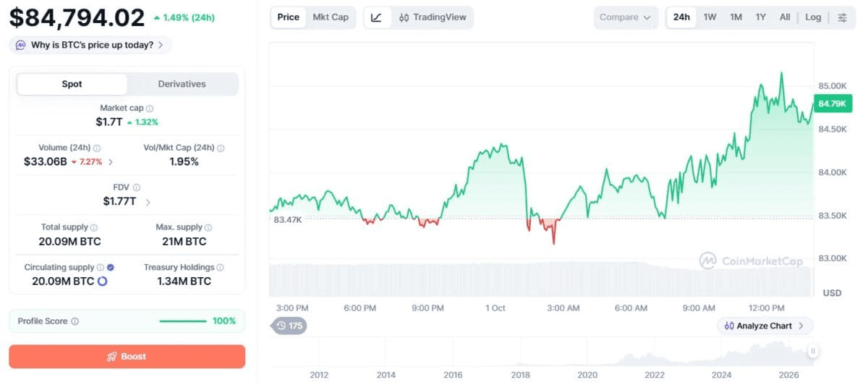Switch to Derivatives view
The height and width of the screenshot is (385, 868).
click(x=182, y=84)
